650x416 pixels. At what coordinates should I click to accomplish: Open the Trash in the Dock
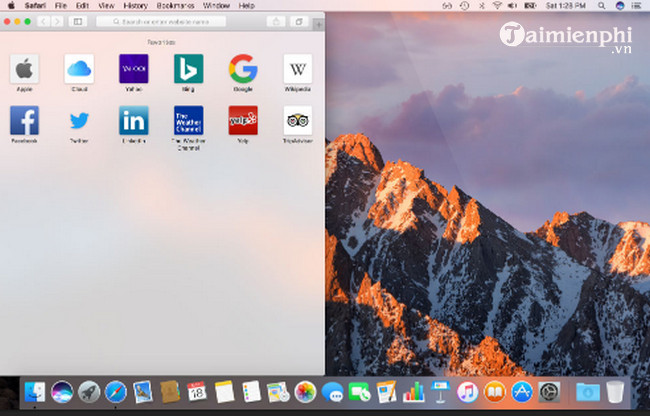pyautogui.click(x=614, y=392)
